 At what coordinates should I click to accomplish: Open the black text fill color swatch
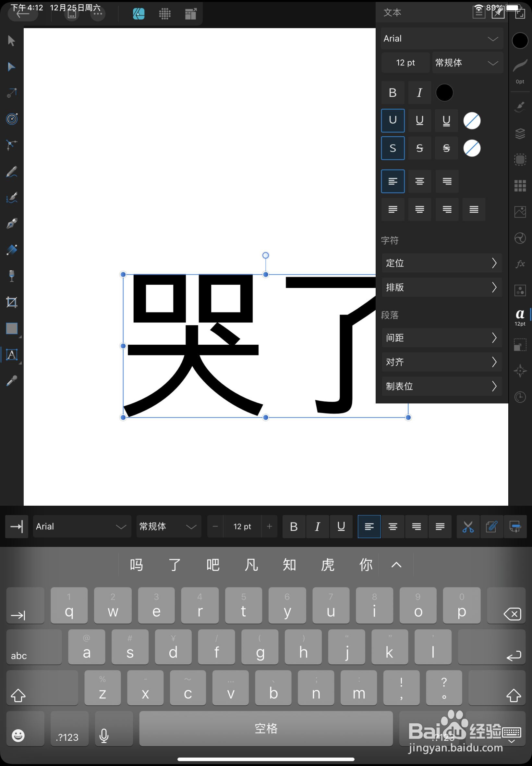point(444,93)
